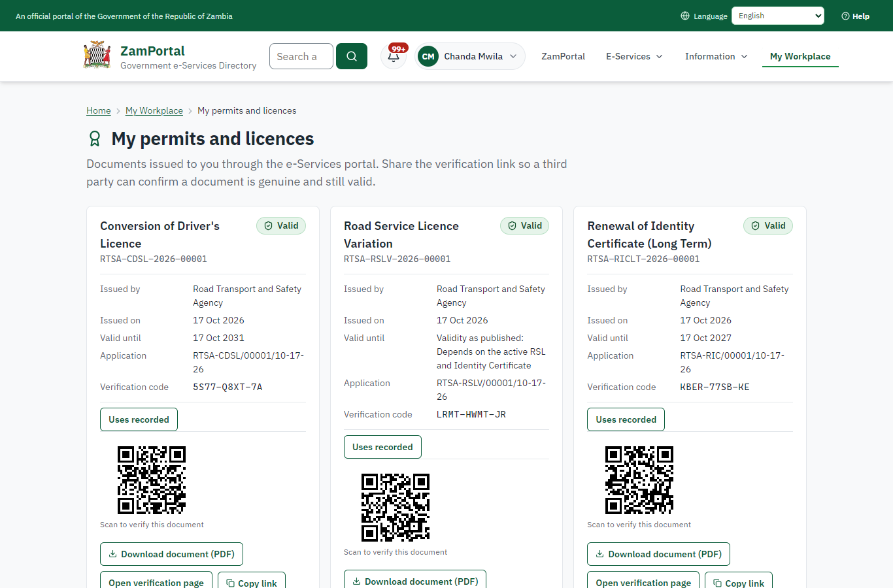Click reference number RTSA-CDSL-2026-00001
The width and height of the screenshot is (893, 588).
click(x=154, y=259)
